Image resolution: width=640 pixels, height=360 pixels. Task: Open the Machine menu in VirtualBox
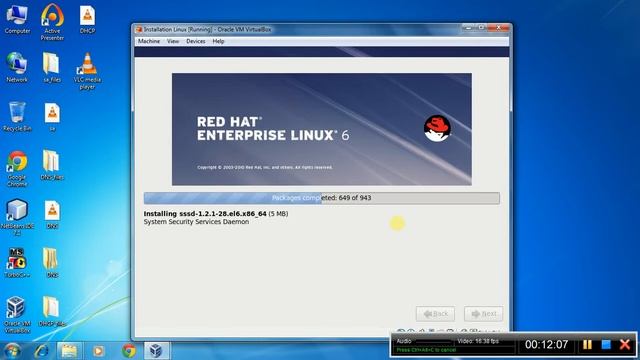pos(149,41)
